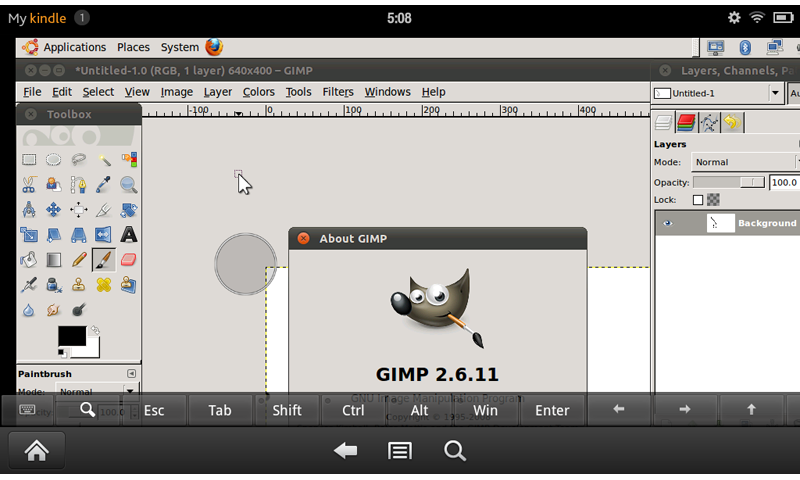The image size is (800, 480).
Task: Select the Paths tool
Action: (79, 185)
